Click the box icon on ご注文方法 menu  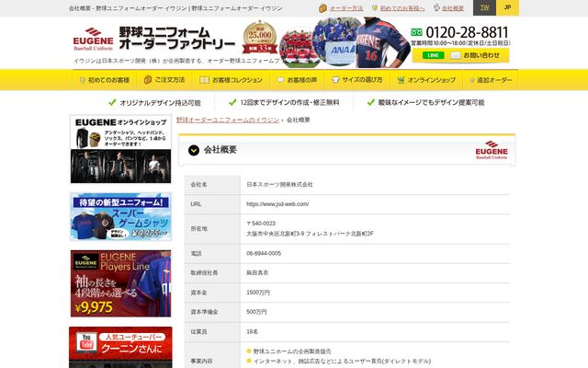click(x=148, y=80)
